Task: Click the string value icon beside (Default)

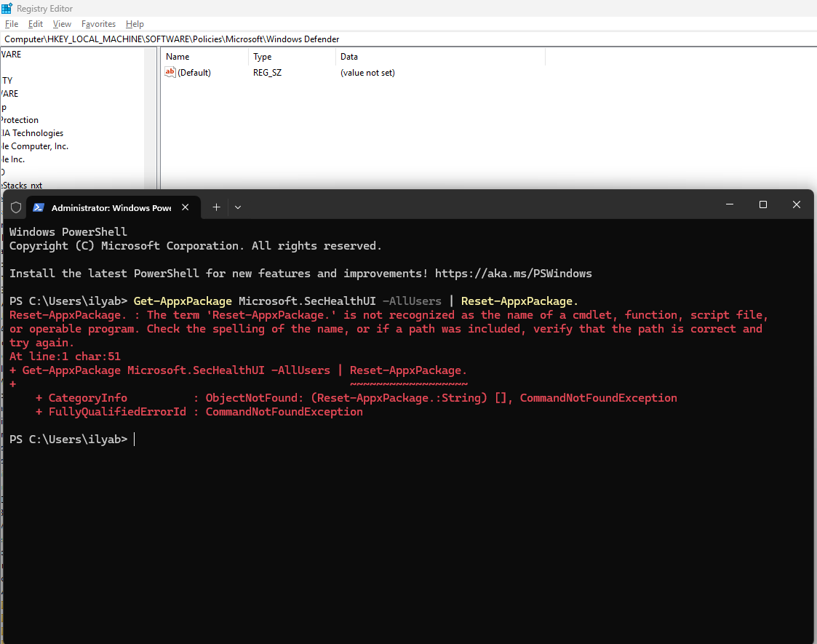Action: click(170, 72)
